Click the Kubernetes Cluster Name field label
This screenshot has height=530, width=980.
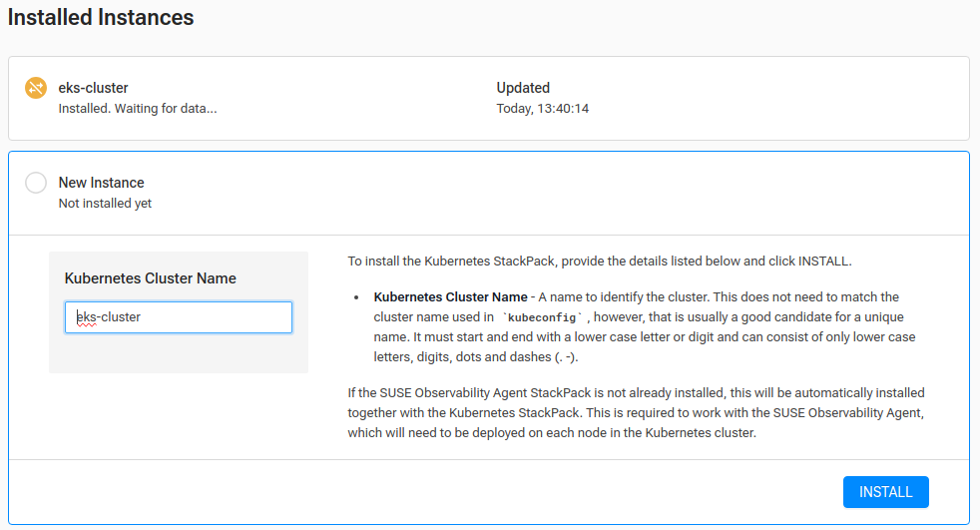click(150, 278)
